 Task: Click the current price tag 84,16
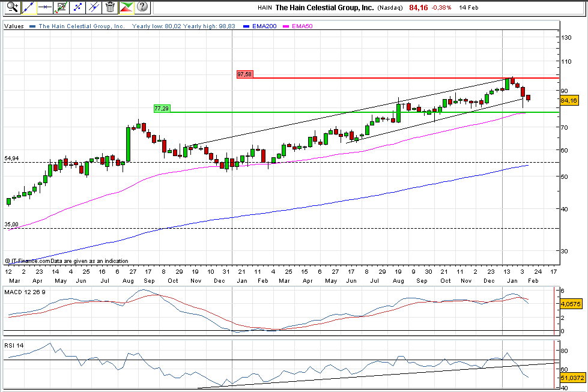569,100
